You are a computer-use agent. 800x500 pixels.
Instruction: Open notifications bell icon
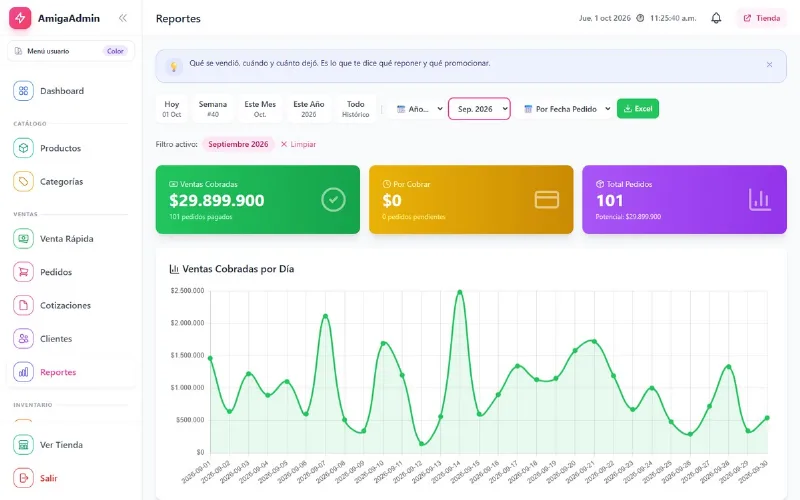click(x=716, y=18)
